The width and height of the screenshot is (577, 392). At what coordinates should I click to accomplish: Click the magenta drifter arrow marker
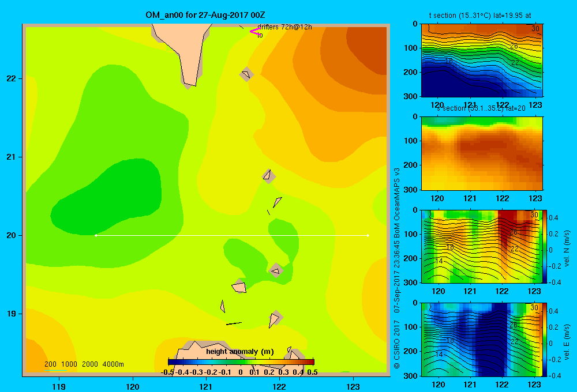coord(254,32)
